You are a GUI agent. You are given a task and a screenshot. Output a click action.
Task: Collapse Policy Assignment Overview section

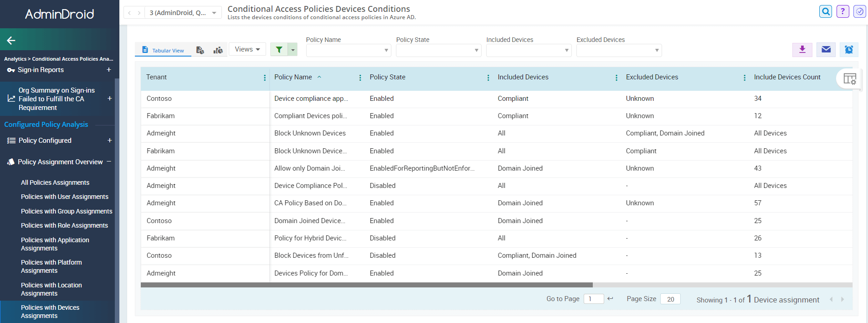pyautogui.click(x=109, y=161)
